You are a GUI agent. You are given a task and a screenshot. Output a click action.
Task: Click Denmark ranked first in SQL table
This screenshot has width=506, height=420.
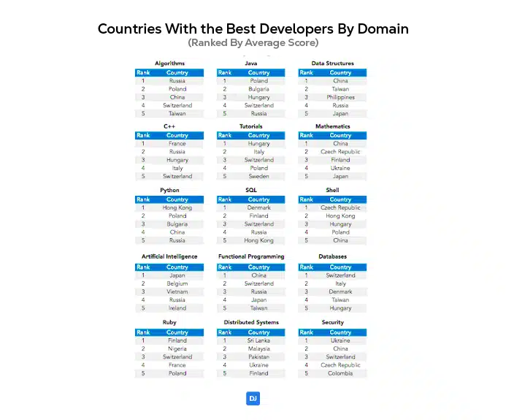click(258, 207)
